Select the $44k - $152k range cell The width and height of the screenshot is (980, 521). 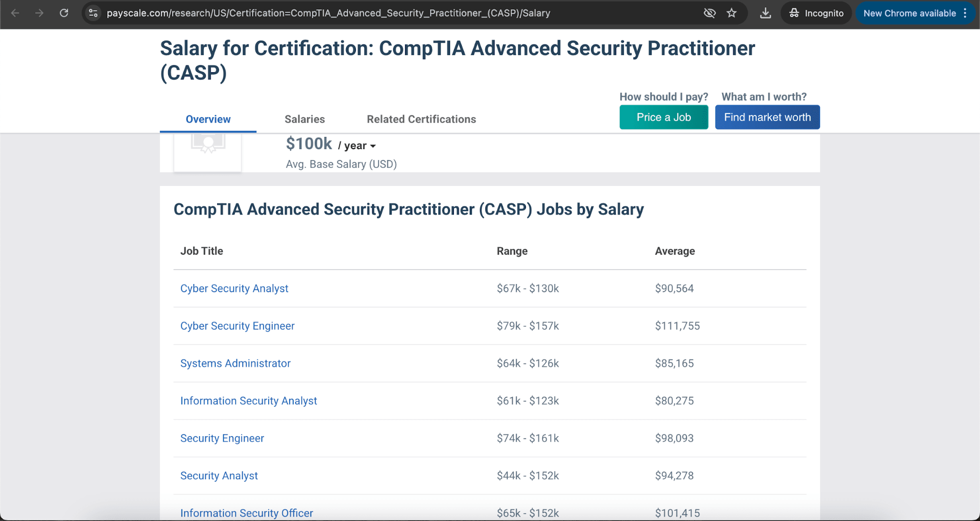(x=528, y=476)
